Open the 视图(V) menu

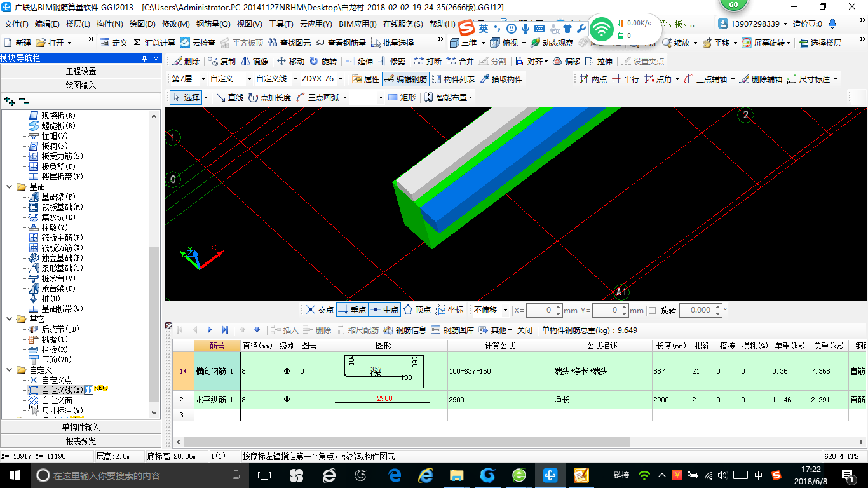coord(250,24)
